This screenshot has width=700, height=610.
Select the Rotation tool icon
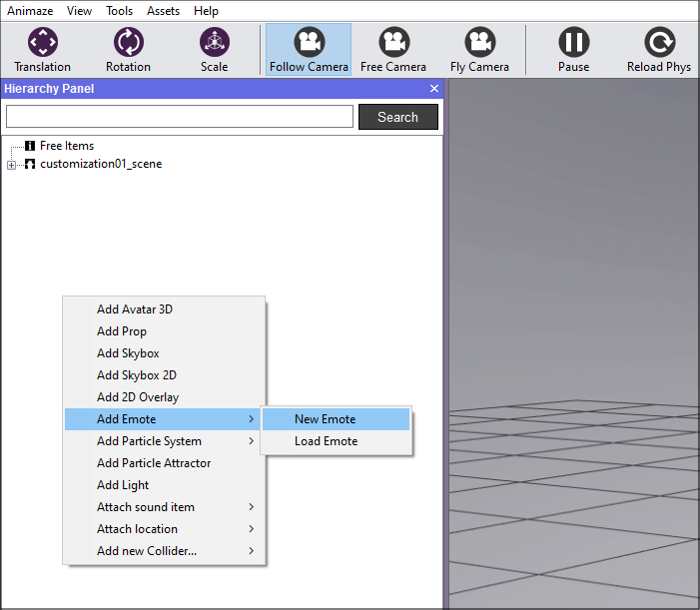(x=128, y=43)
